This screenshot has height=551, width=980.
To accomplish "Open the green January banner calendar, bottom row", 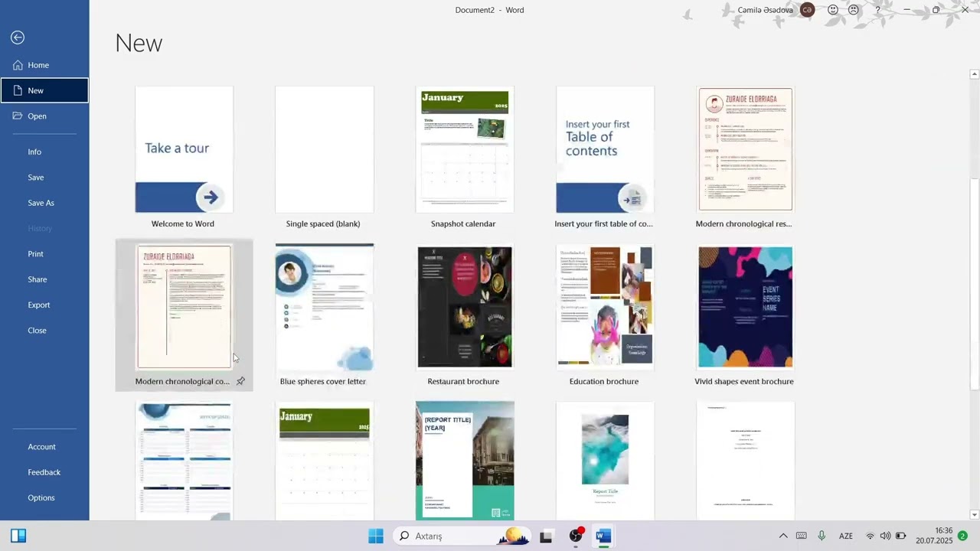I will [x=325, y=461].
